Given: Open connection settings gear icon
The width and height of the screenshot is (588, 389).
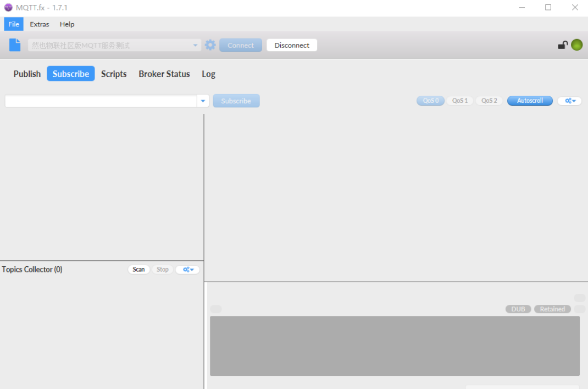Looking at the screenshot, I should tap(210, 45).
